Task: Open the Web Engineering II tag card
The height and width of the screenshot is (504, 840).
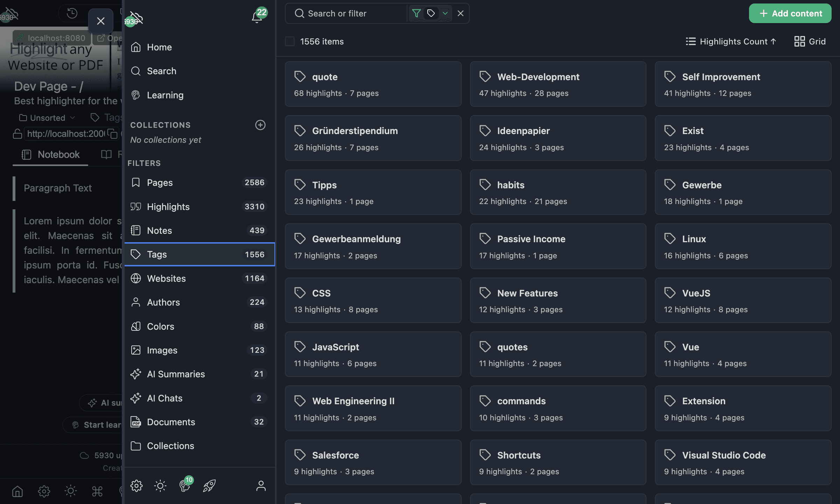Action: [373, 408]
